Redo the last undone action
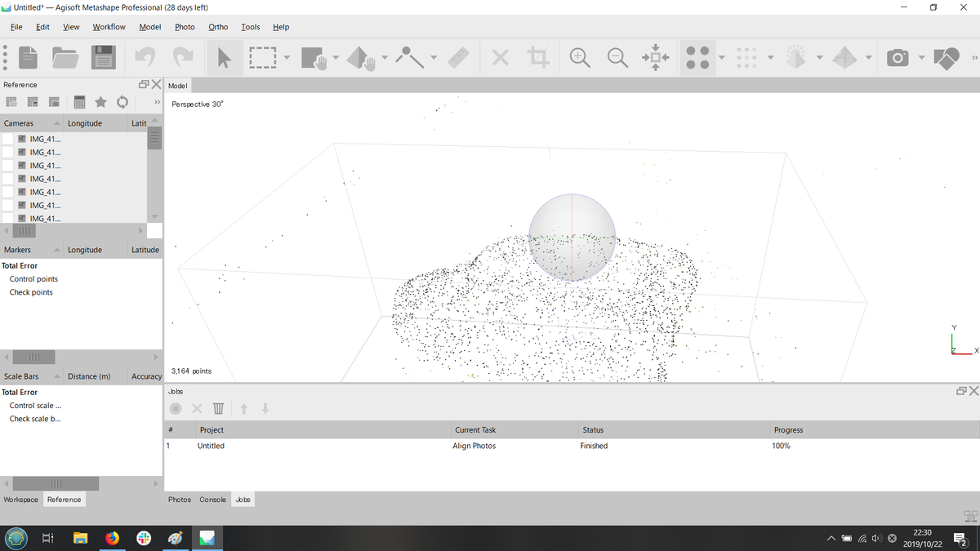 click(x=182, y=57)
